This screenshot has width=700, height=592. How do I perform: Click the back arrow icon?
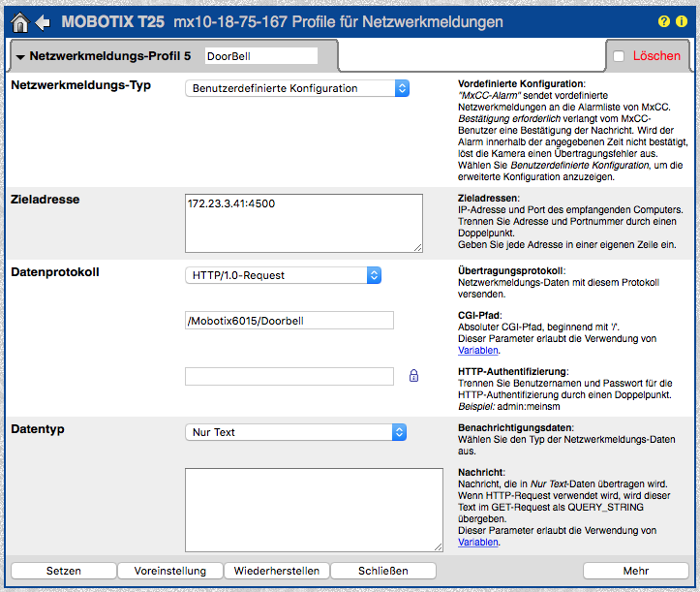[x=44, y=20]
